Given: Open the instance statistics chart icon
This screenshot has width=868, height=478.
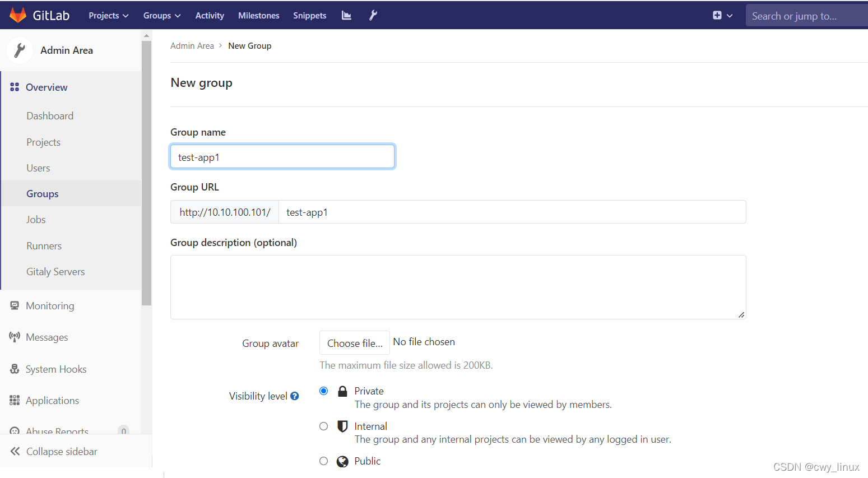Looking at the screenshot, I should (346, 16).
